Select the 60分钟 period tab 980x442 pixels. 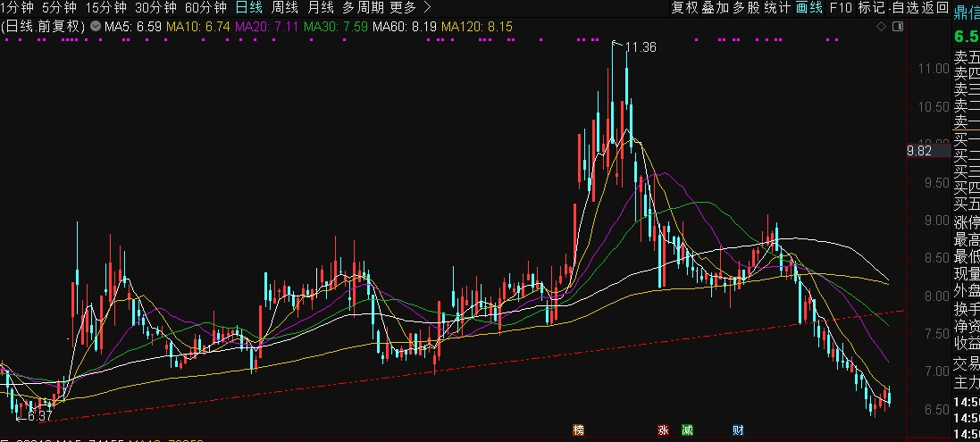205,7
